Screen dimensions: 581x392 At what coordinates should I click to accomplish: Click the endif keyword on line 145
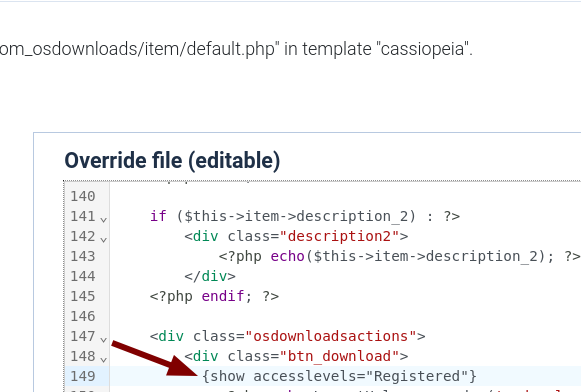pos(223,296)
